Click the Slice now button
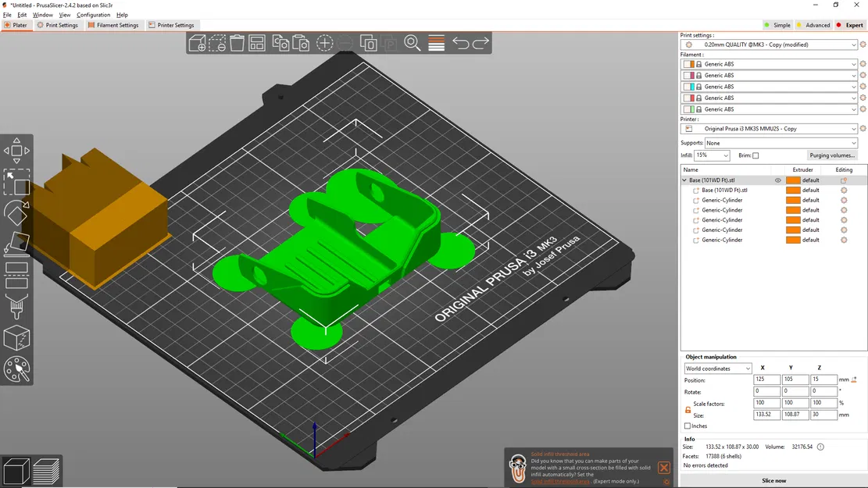This screenshot has height=488, width=868. [x=773, y=480]
